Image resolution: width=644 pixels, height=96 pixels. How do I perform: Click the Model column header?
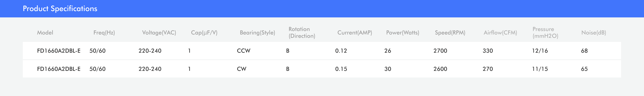[45, 33]
